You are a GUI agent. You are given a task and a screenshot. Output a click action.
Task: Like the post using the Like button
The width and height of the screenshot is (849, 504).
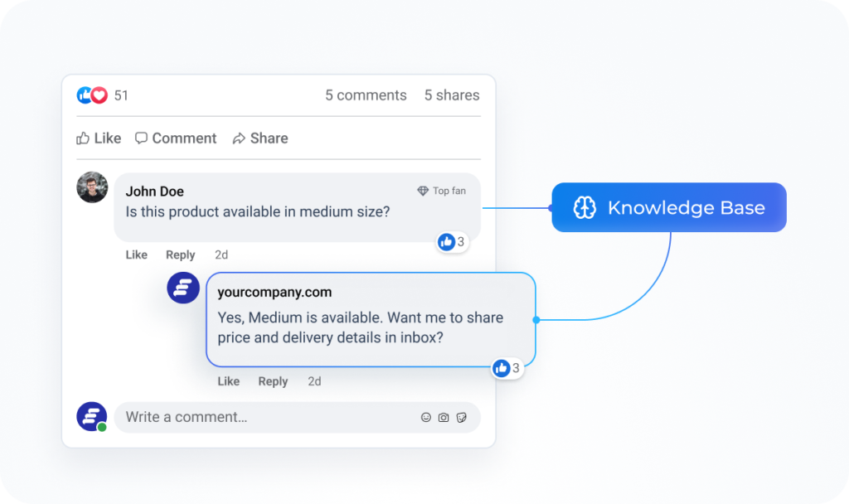click(99, 138)
